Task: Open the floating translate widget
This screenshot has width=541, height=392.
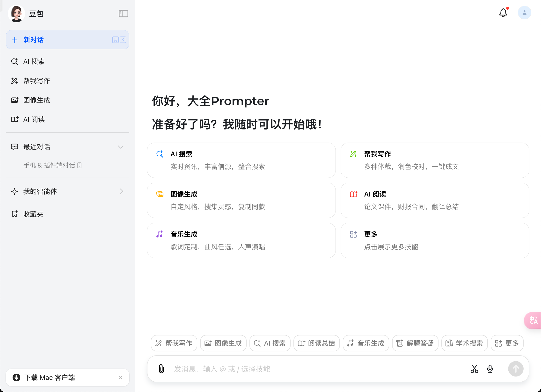Action: click(x=533, y=320)
